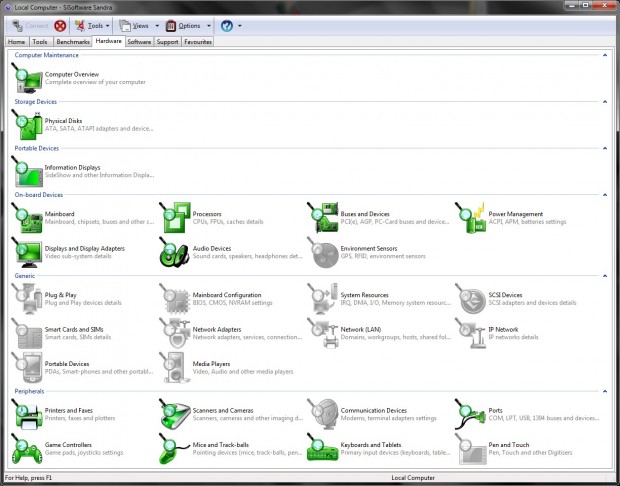Collapse the Portable Devices section arrow
The image size is (620, 486).
[605, 148]
